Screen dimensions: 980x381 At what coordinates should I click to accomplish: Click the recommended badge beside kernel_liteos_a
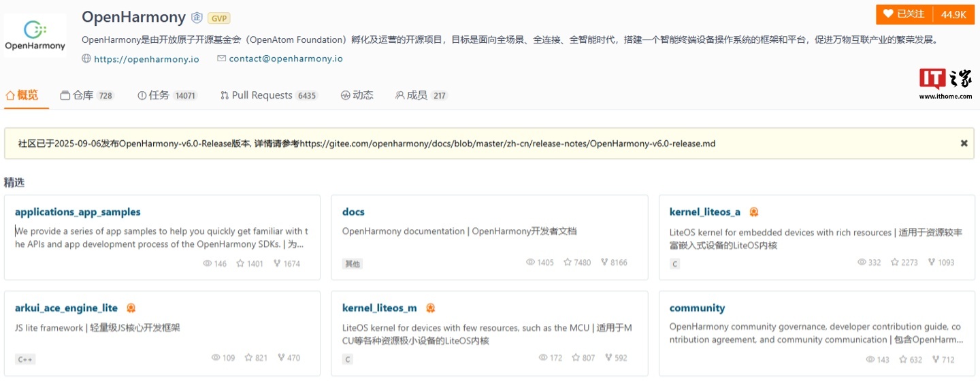[x=753, y=212]
